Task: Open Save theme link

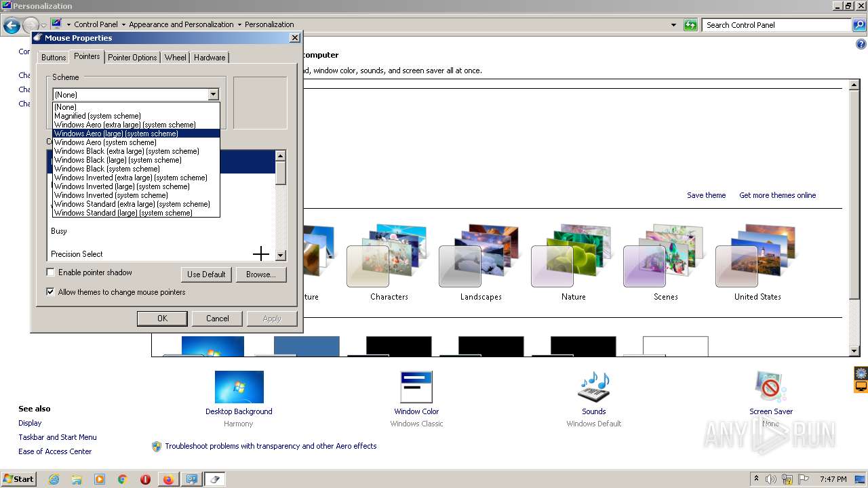Action: pyautogui.click(x=706, y=195)
